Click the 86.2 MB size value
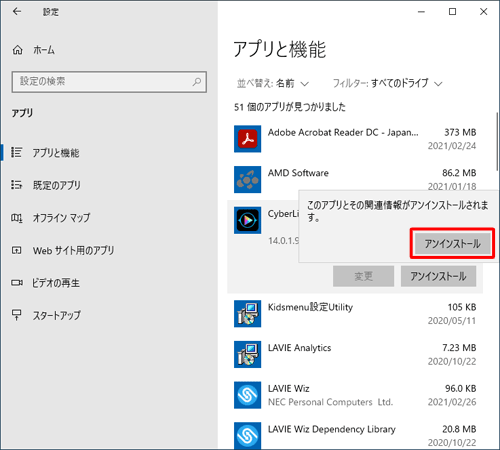This screenshot has height=450, width=500. click(459, 173)
